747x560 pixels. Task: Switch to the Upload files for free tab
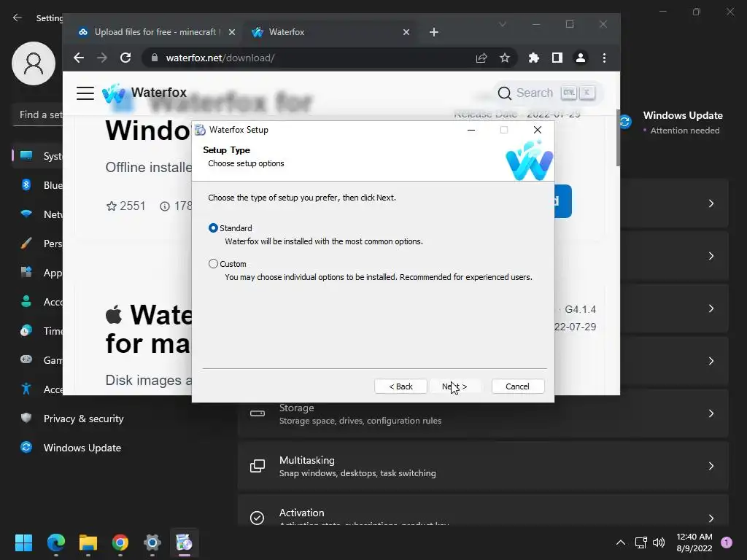(155, 32)
